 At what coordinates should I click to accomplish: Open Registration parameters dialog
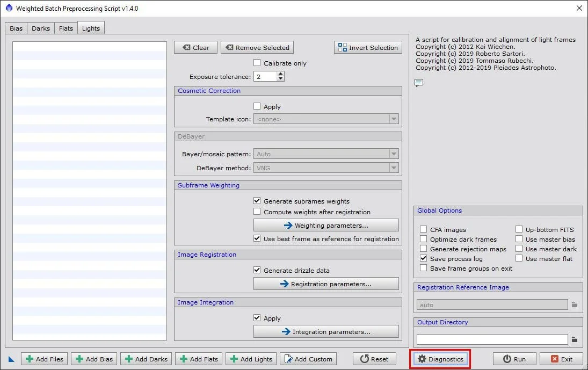click(326, 284)
